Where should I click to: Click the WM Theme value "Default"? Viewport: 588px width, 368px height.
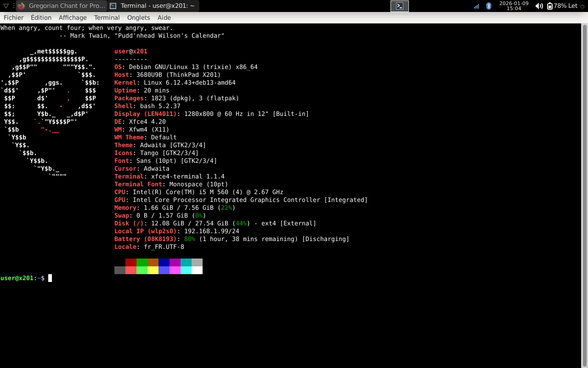click(164, 138)
